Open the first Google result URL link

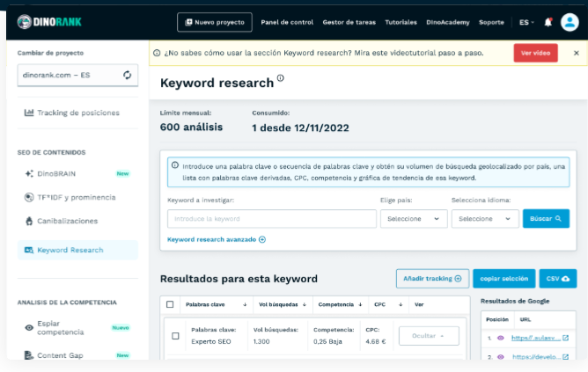coord(535,338)
